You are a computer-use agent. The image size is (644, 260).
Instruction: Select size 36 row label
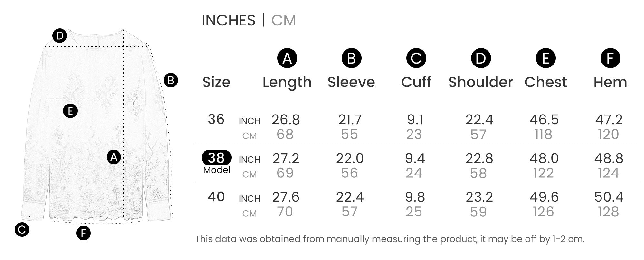(216, 119)
